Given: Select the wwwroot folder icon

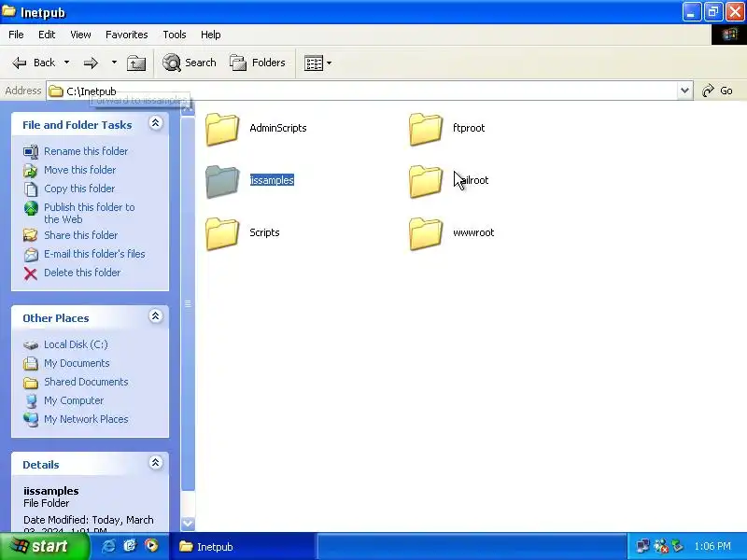Looking at the screenshot, I should coord(426,233).
